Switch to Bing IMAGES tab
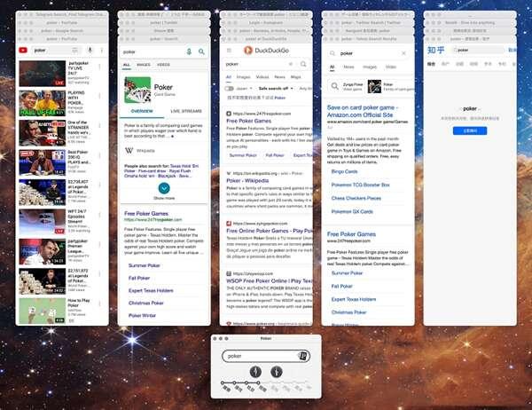This screenshot has height=410, width=532. pos(144,65)
